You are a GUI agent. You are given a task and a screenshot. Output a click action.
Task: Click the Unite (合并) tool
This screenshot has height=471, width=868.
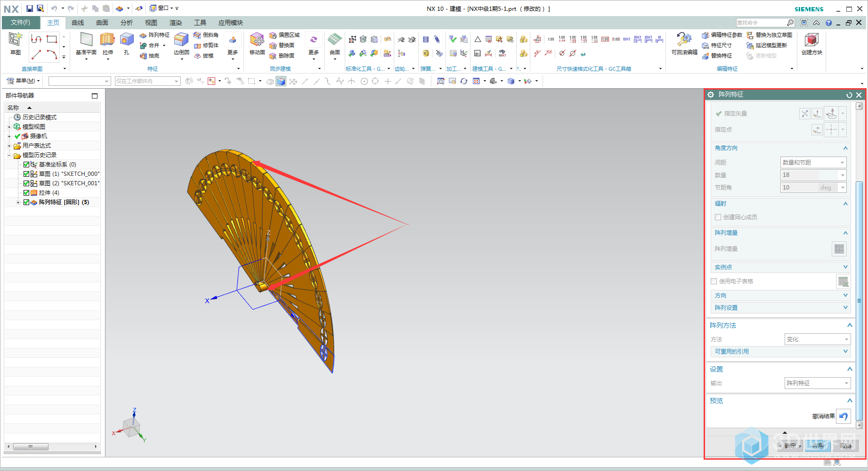tap(150, 45)
